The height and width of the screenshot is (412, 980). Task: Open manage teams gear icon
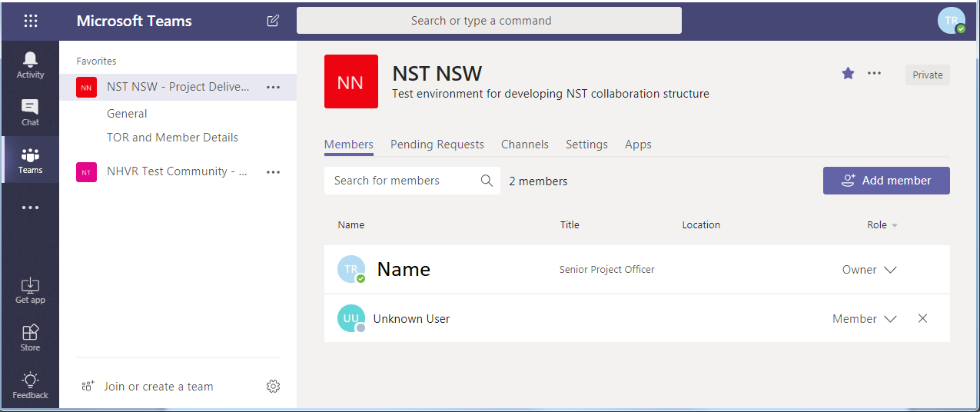coord(273,387)
